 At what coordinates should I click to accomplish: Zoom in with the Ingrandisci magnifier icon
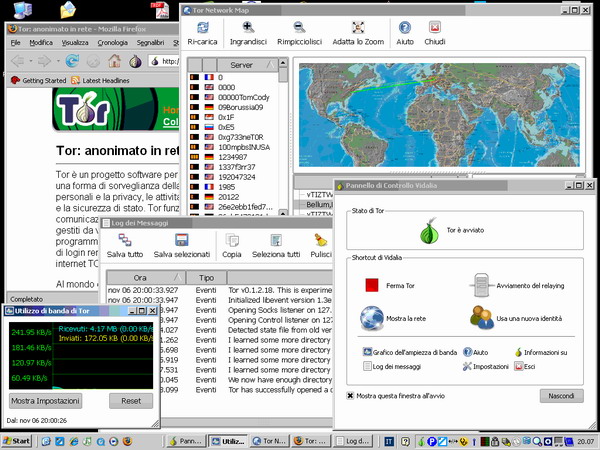point(248,29)
